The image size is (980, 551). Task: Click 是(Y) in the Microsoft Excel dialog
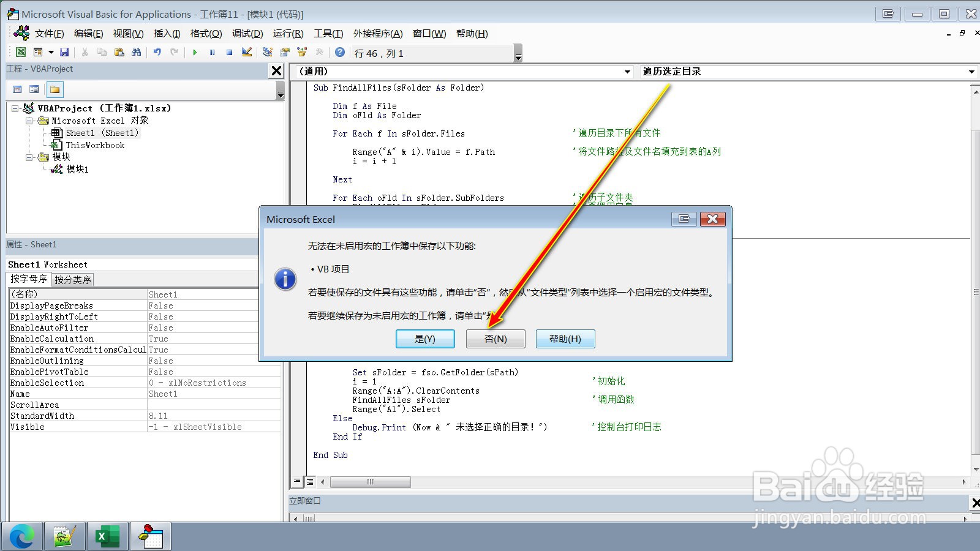(425, 339)
